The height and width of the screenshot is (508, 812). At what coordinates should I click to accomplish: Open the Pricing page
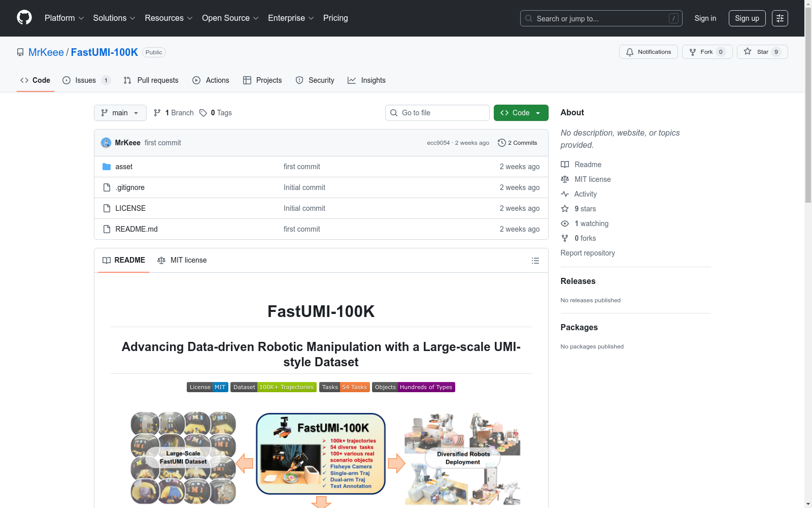[x=335, y=18]
